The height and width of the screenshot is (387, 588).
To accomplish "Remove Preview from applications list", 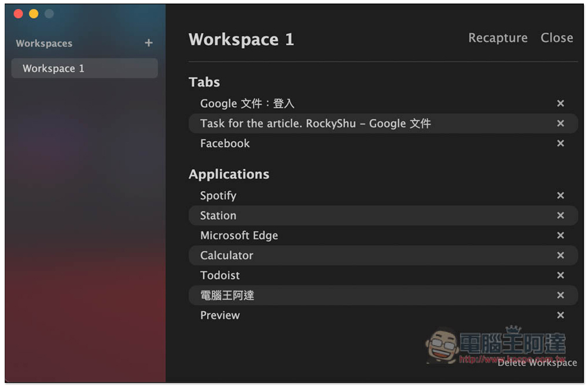I will tap(560, 316).
